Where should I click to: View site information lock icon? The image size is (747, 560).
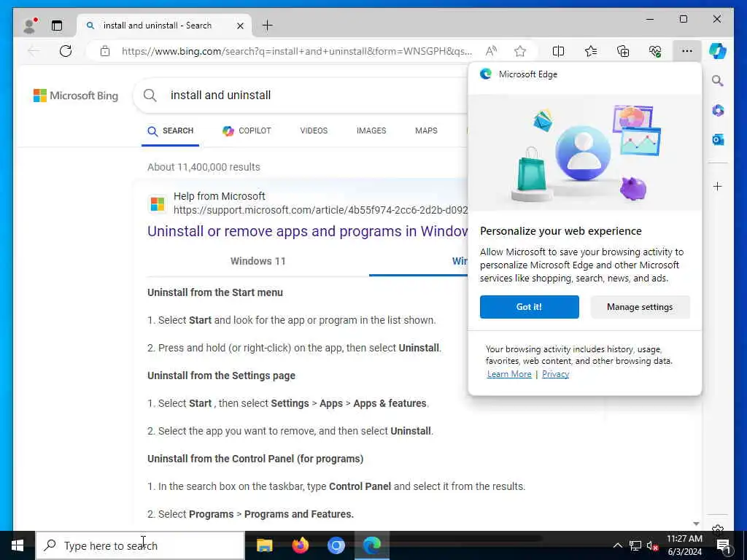(x=105, y=51)
